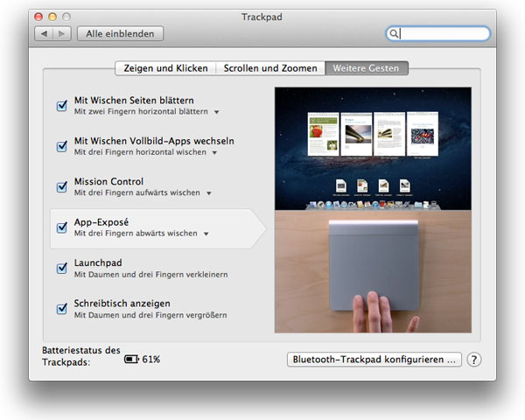The height and width of the screenshot is (420, 525).
Task: Open Mit drei Fingern abwärts wischen dropdown
Action: click(206, 234)
